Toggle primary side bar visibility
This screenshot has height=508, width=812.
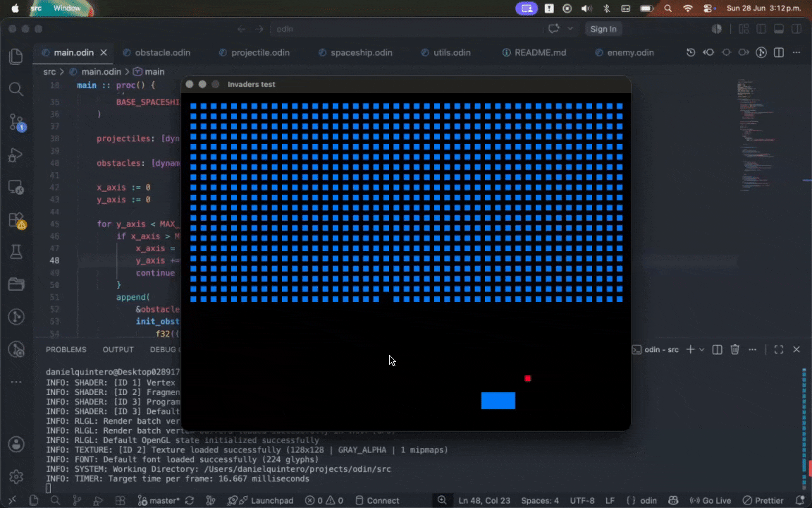point(761,29)
